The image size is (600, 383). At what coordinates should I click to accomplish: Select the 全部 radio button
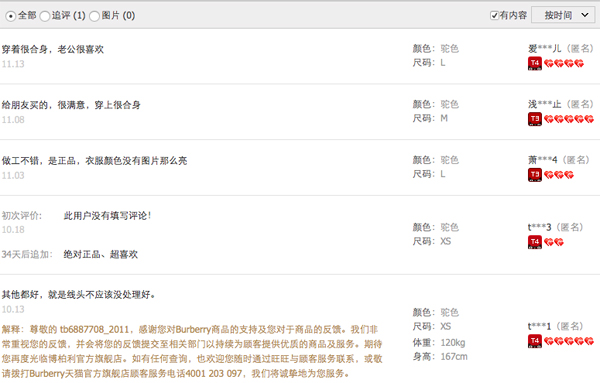point(11,16)
